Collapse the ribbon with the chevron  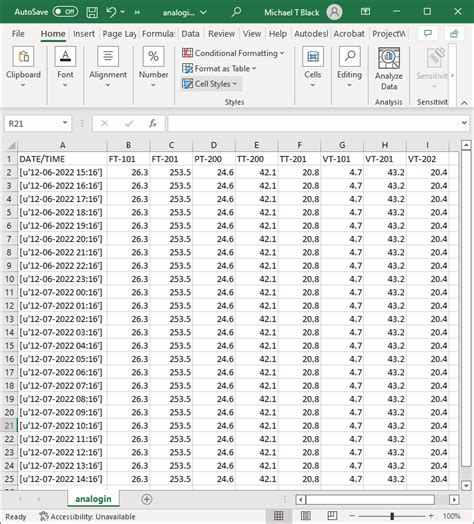point(464,103)
